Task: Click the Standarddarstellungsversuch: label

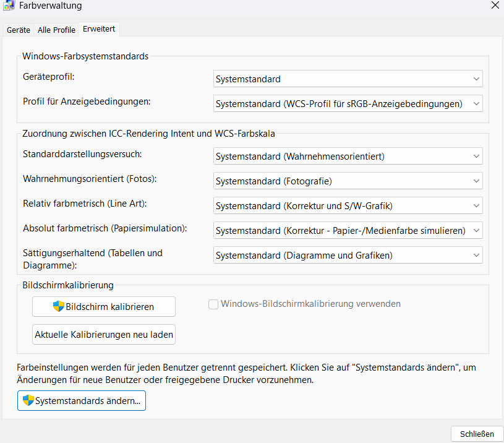Action: [x=82, y=154]
